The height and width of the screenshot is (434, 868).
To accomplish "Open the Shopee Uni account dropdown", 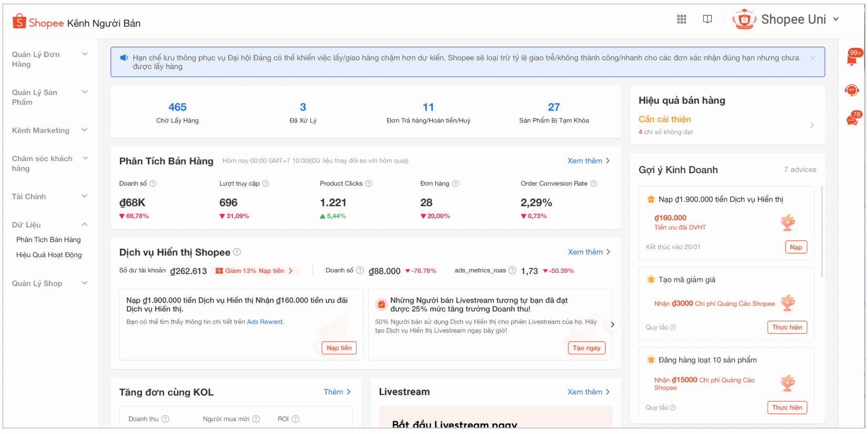I will coord(836,19).
